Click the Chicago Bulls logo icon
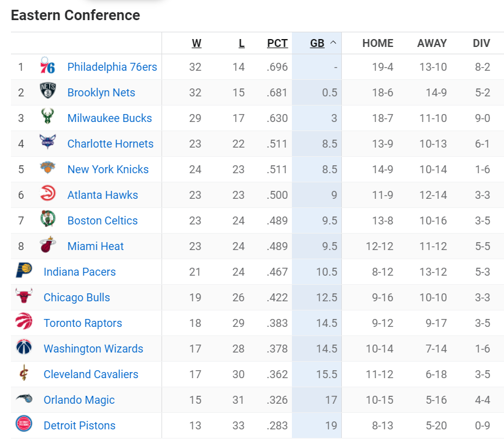504x444 pixels. [24, 296]
